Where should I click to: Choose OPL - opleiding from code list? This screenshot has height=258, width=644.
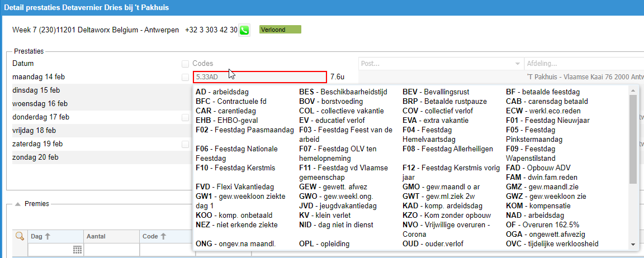pyautogui.click(x=324, y=244)
